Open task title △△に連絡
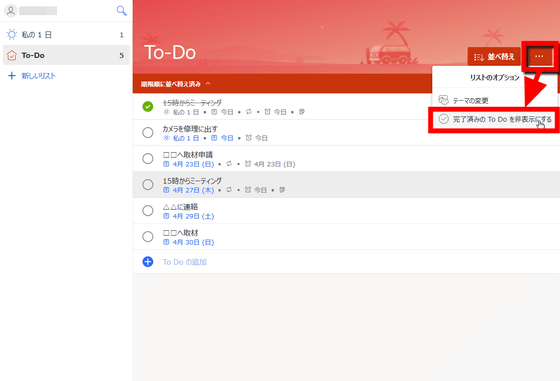 tap(180, 207)
